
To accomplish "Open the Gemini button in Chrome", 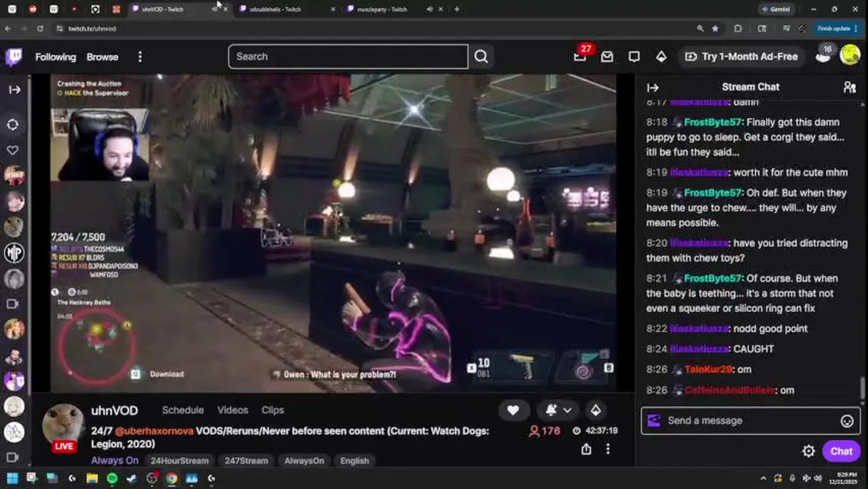I will [x=775, y=10].
